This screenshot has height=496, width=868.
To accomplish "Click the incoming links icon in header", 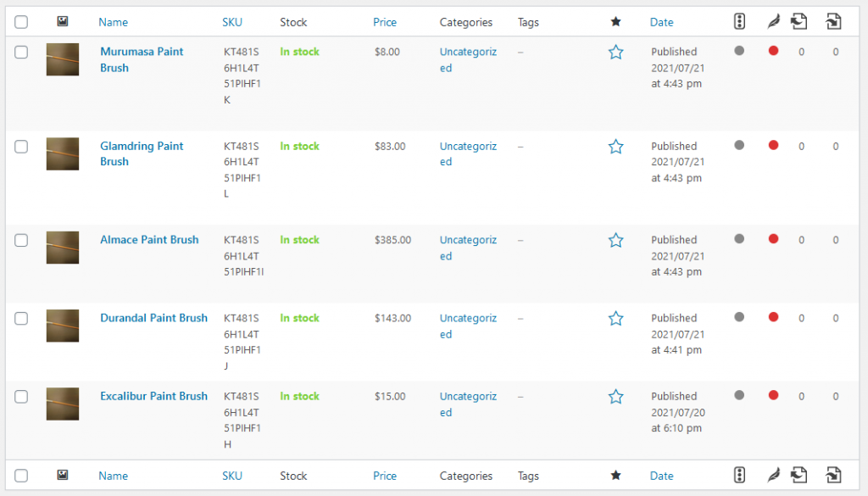I will [x=833, y=21].
